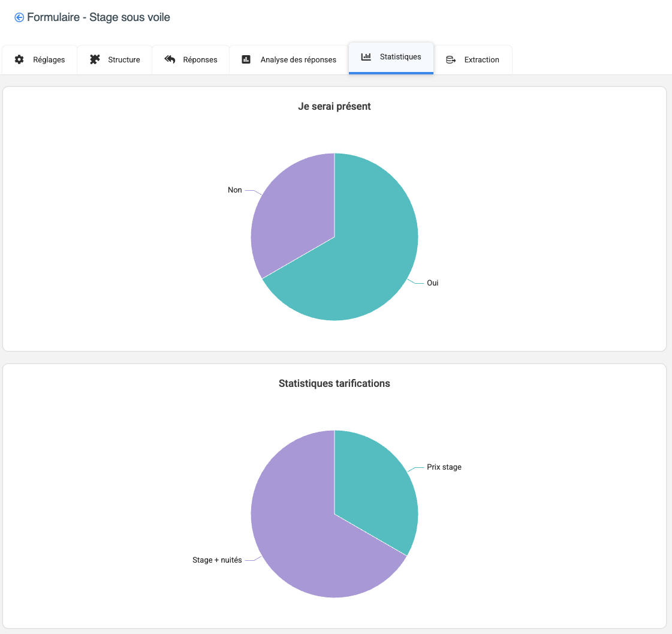Go to the Réponses tab
Image resolution: width=672 pixels, height=634 pixels.
(200, 60)
